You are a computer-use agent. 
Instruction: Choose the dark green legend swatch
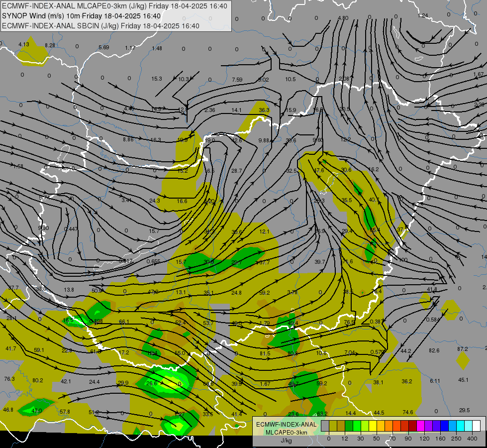(349, 426)
